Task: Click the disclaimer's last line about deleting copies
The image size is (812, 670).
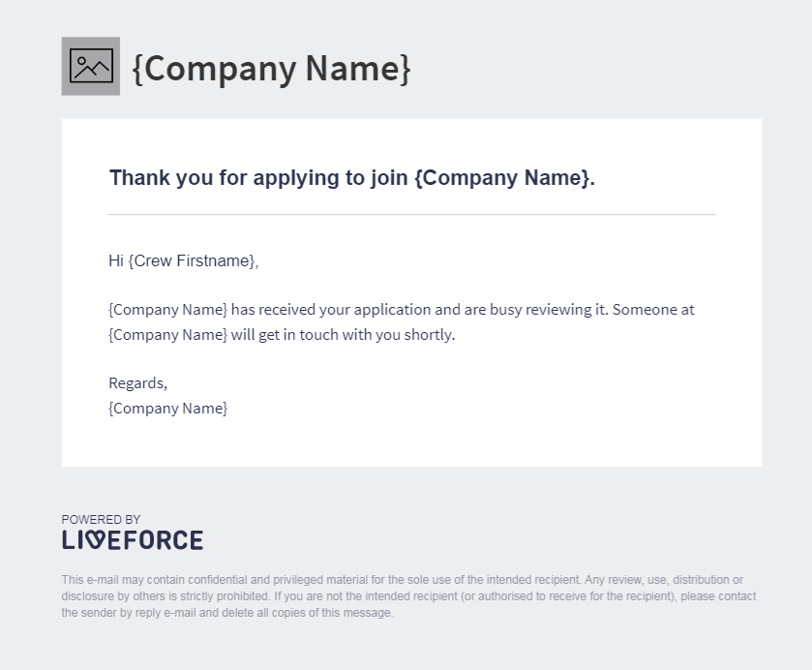Action: 227,613
